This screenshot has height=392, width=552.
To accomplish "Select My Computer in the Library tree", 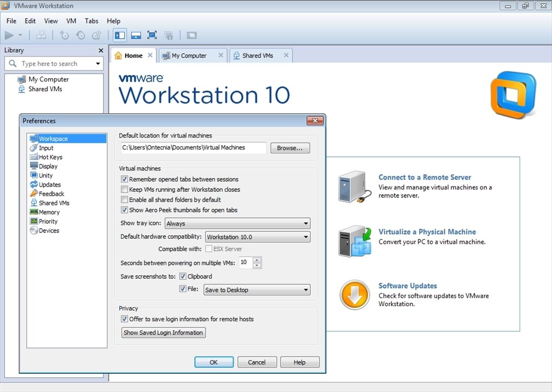I will point(43,79).
